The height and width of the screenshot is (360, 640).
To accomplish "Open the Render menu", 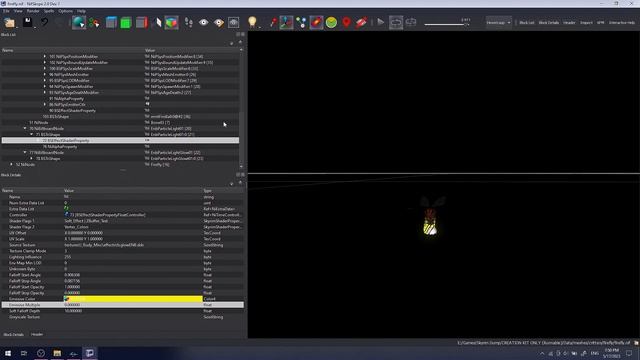I will pyautogui.click(x=33, y=11).
